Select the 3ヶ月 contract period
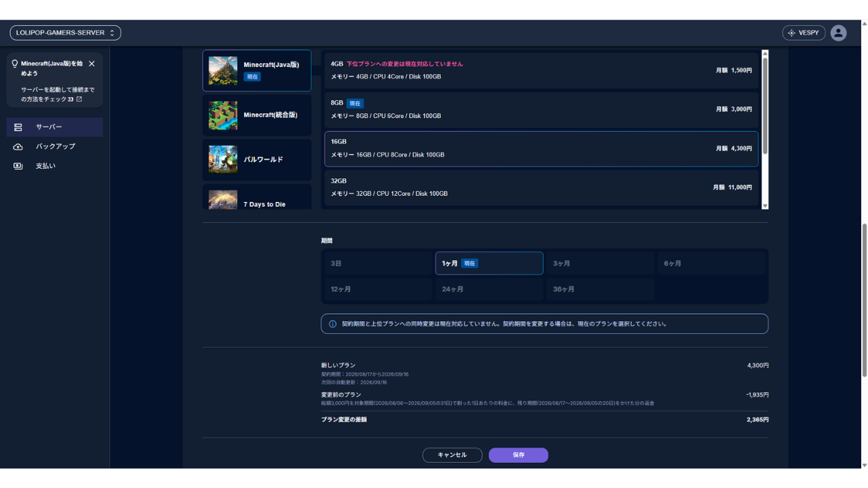This screenshot has height=488, width=868. pos(600,264)
